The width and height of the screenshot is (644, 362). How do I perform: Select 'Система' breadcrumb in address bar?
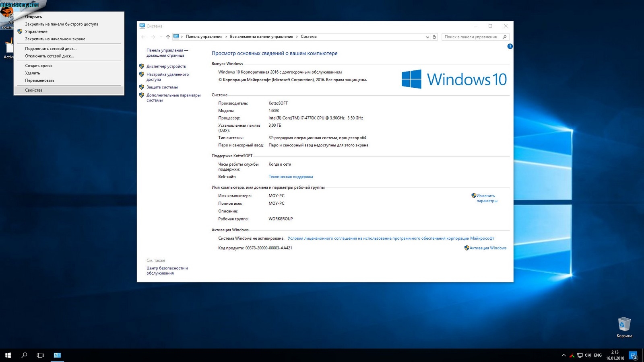(x=309, y=37)
